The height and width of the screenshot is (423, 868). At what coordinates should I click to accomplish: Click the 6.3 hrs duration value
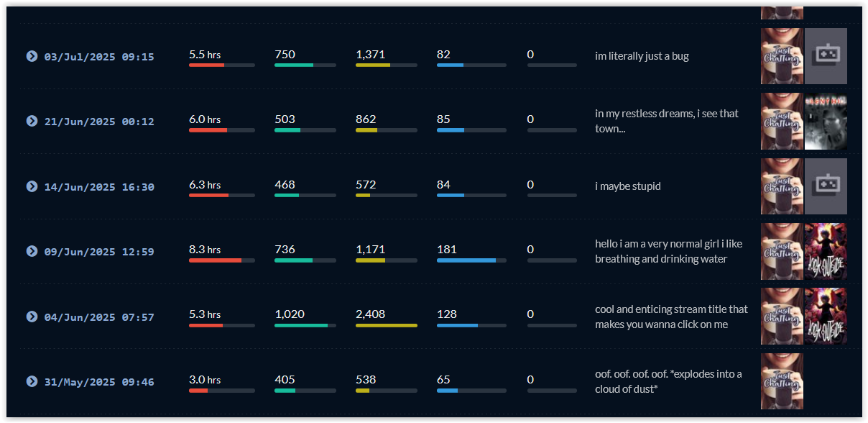[x=205, y=185]
